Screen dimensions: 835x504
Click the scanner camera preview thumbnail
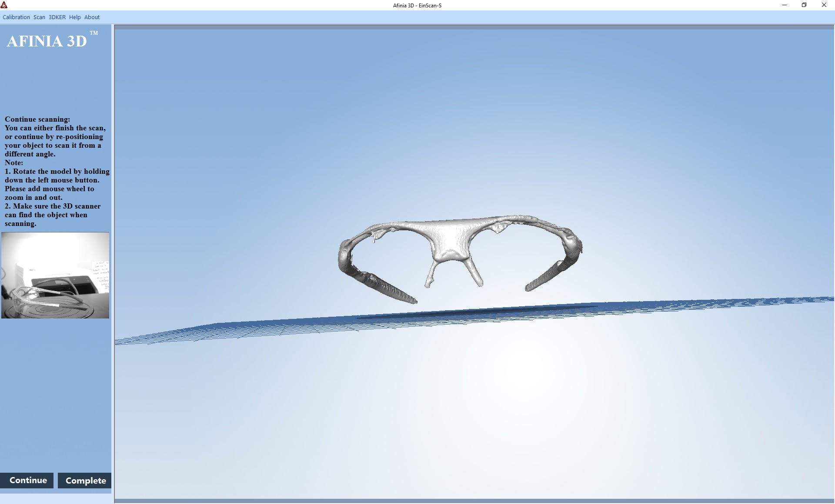(x=55, y=275)
